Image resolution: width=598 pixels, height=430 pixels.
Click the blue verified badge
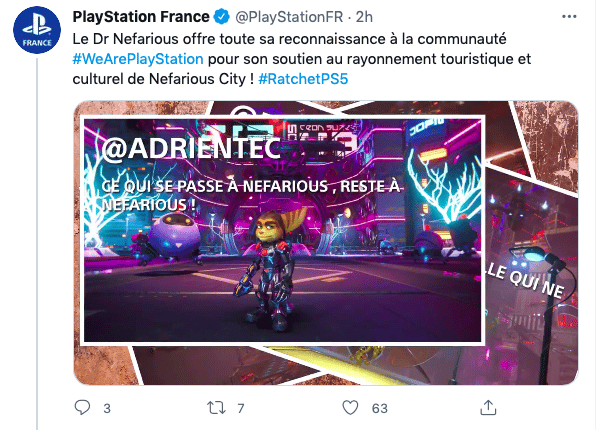221,17
